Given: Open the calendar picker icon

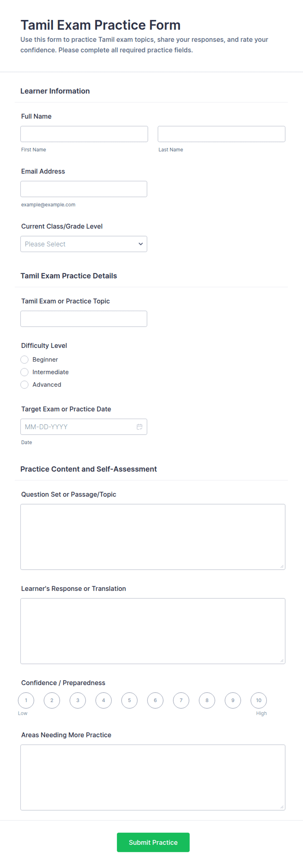Looking at the screenshot, I should [139, 427].
